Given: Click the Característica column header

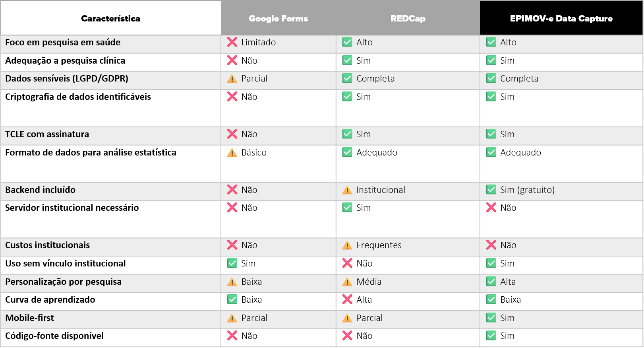Looking at the screenshot, I should point(111,18).
